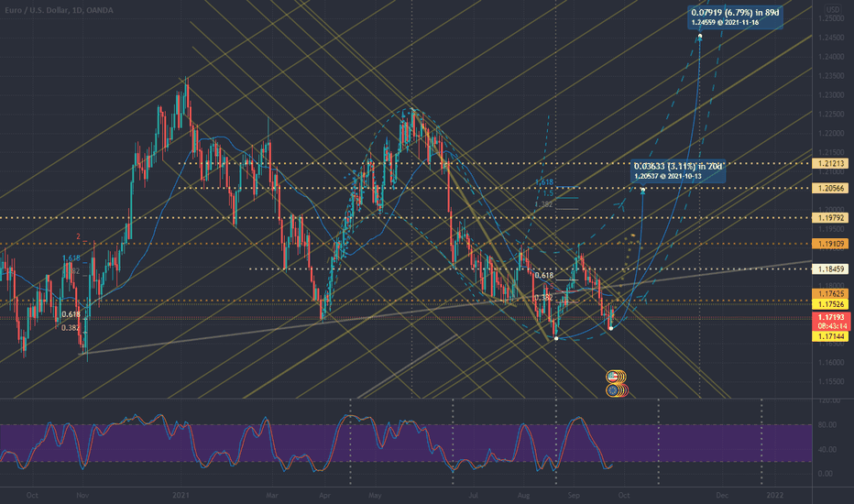Click the 0.07919 (6.79%) in 89d measurement label
Image resolution: width=854 pixels, height=504 pixels.
pyautogui.click(x=735, y=16)
